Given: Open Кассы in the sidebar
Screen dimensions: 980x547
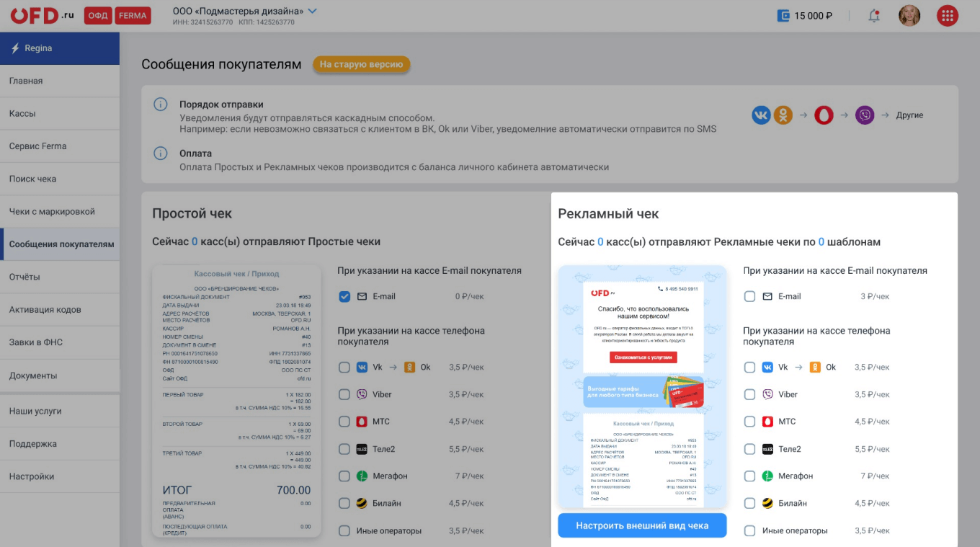Looking at the screenshot, I should click(60, 113).
